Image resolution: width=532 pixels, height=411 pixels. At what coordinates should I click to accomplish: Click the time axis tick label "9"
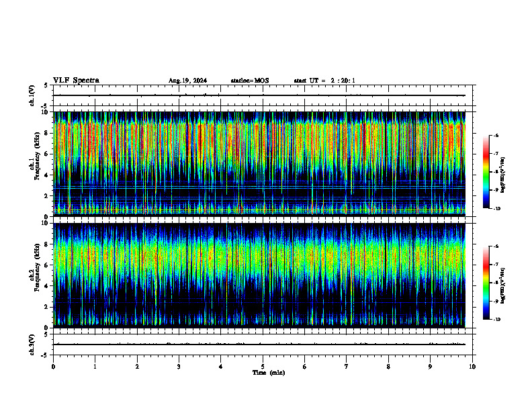(x=430, y=367)
